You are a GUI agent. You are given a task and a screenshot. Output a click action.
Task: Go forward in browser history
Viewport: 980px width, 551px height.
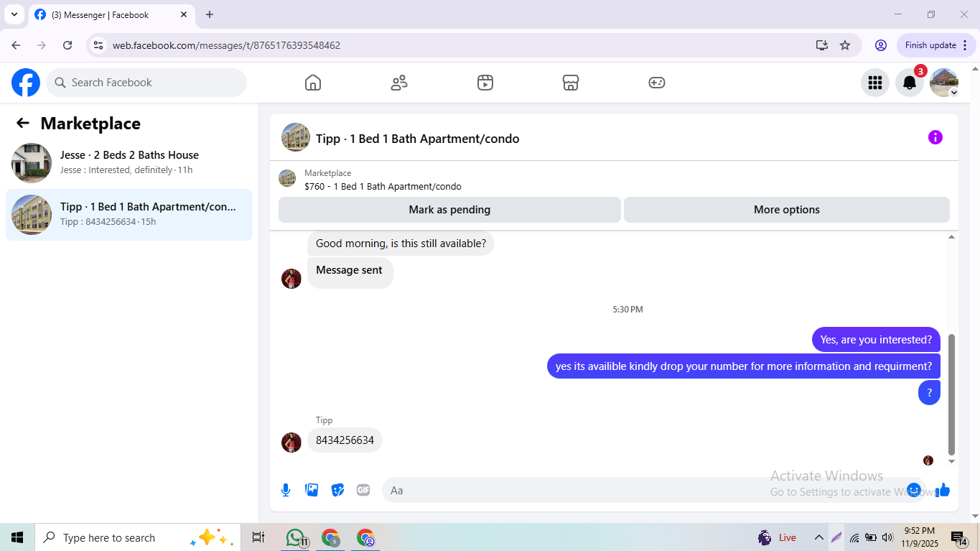[x=42, y=45]
